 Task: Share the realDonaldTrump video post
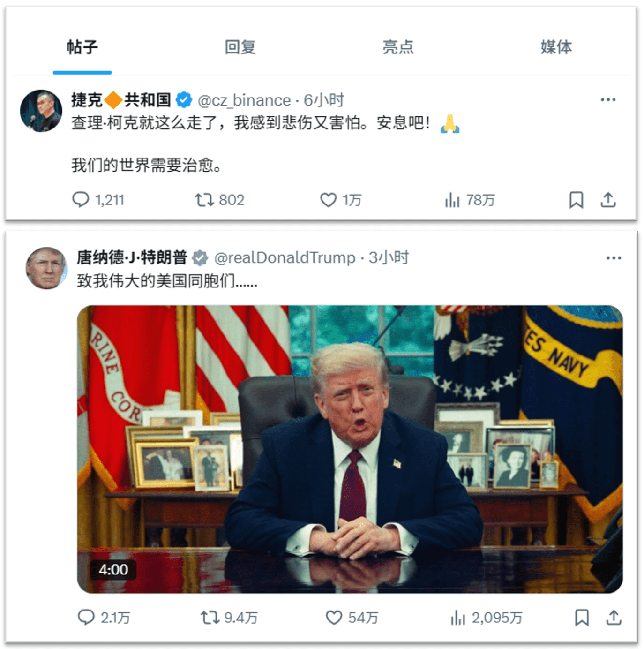click(614, 618)
